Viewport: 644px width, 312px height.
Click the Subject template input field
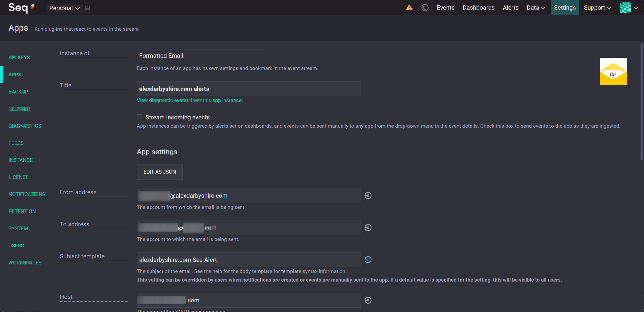[x=249, y=260]
